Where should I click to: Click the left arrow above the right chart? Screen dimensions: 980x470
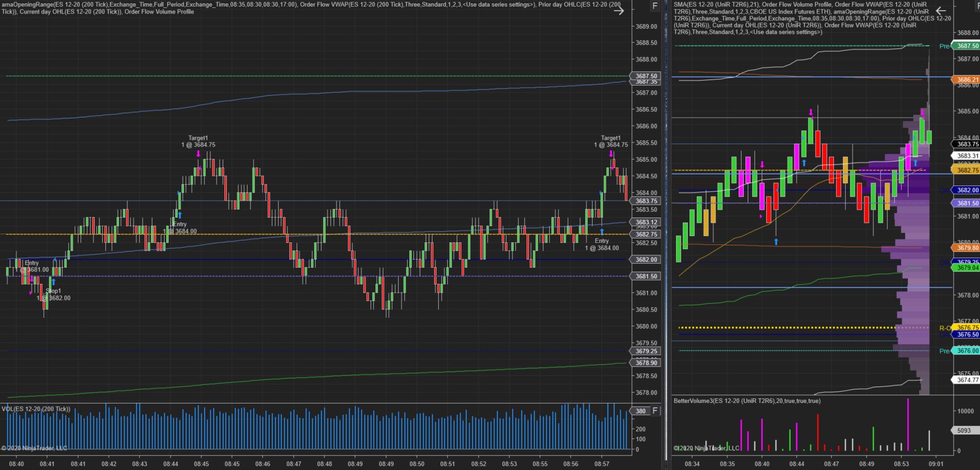pyautogui.click(x=941, y=10)
